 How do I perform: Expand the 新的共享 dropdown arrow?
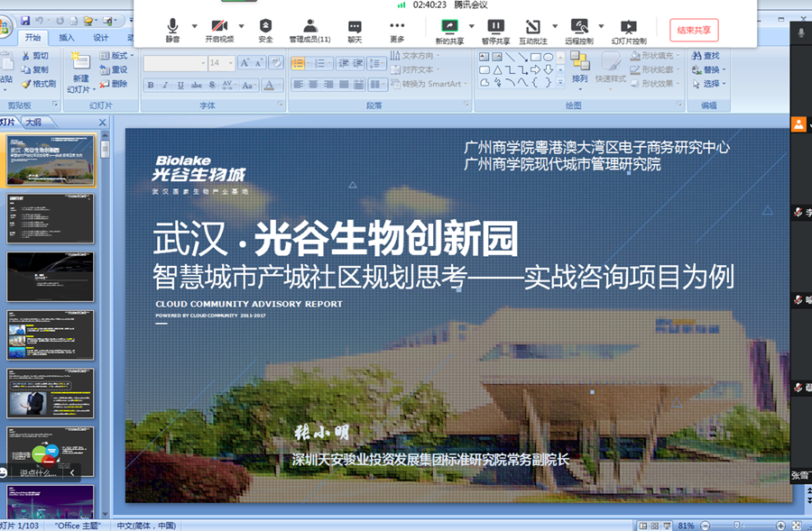pos(470,26)
